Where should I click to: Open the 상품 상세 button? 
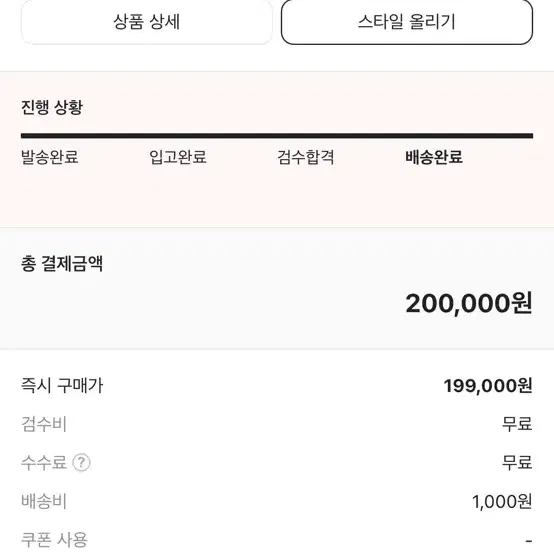[x=147, y=22]
